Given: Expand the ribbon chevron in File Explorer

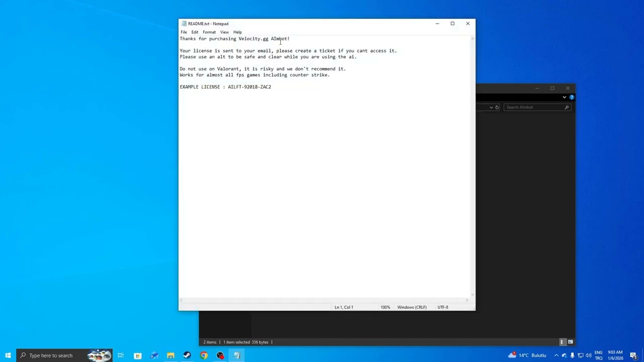Looking at the screenshot, I should [x=565, y=97].
